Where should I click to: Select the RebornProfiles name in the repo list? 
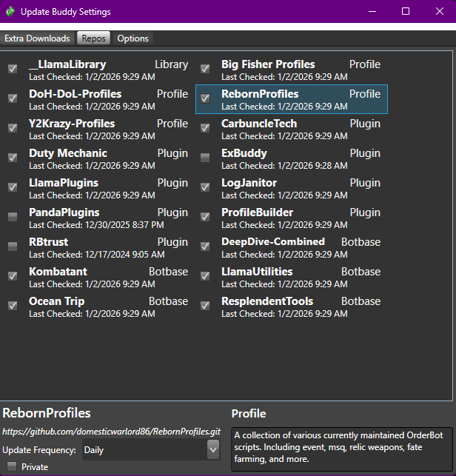(x=260, y=94)
